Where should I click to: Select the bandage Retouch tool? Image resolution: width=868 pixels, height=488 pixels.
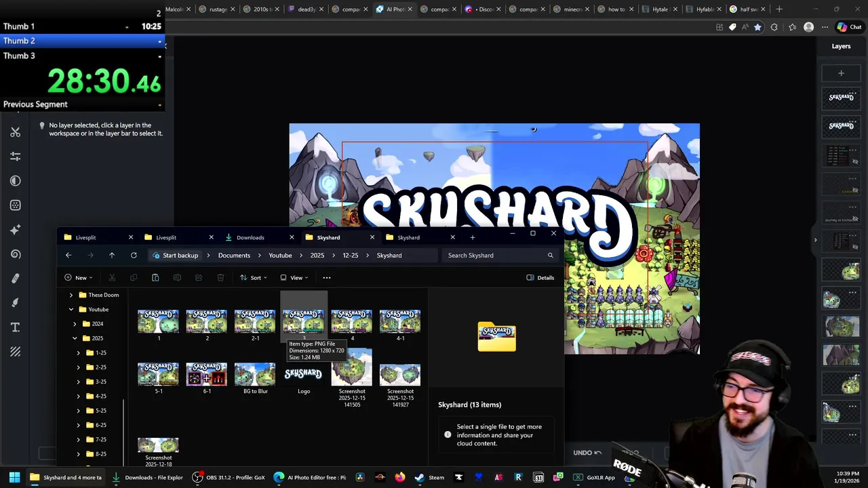[x=15, y=279]
